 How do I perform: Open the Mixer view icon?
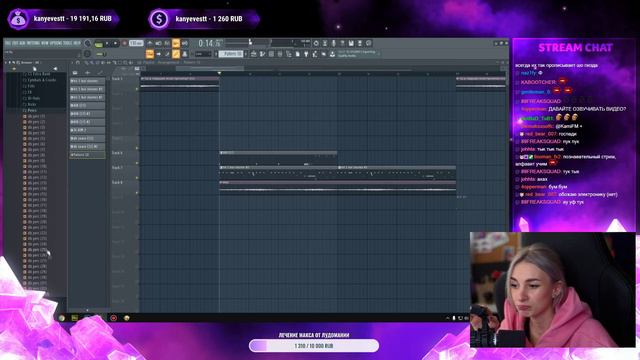280,54
